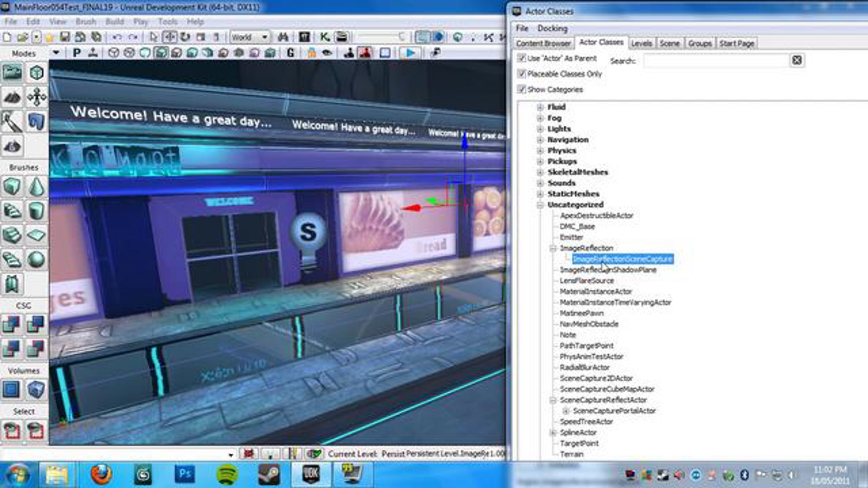
Task: Open the Build menu
Action: (114, 22)
